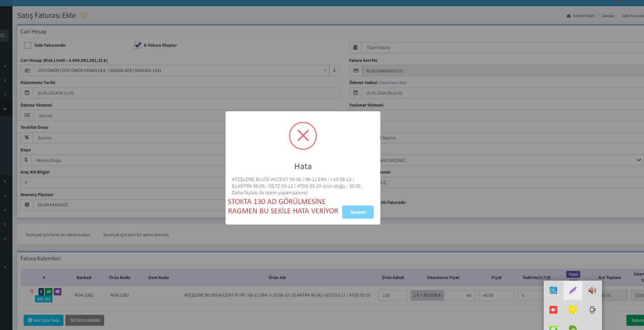Image resolution: width=644 pixels, height=330 pixels.
Task: Expand the Aracı Seçiniz dropdown arrow
Action: [x=639, y=160]
